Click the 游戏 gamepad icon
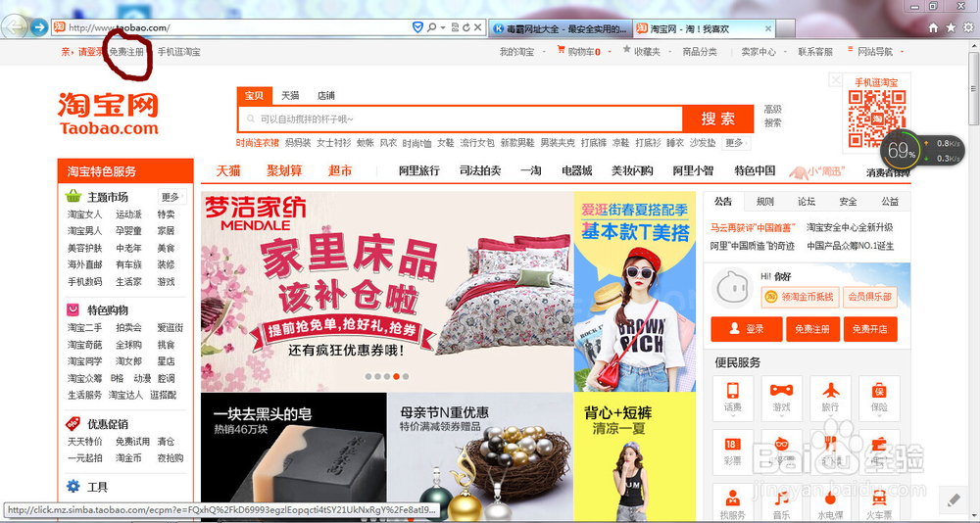 pyautogui.click(x=781, y=391)
